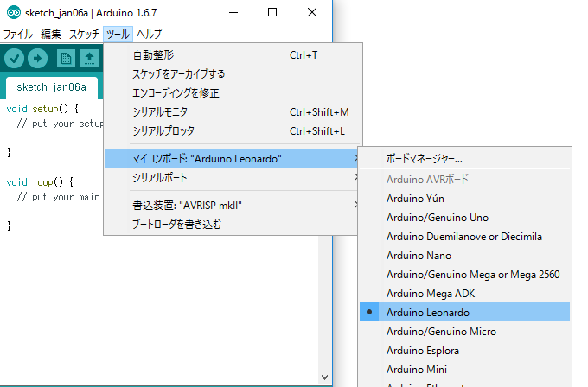Select Arduino/Genuino Mega or Mega 2560

pyautogui.click(x=464, y=275)
